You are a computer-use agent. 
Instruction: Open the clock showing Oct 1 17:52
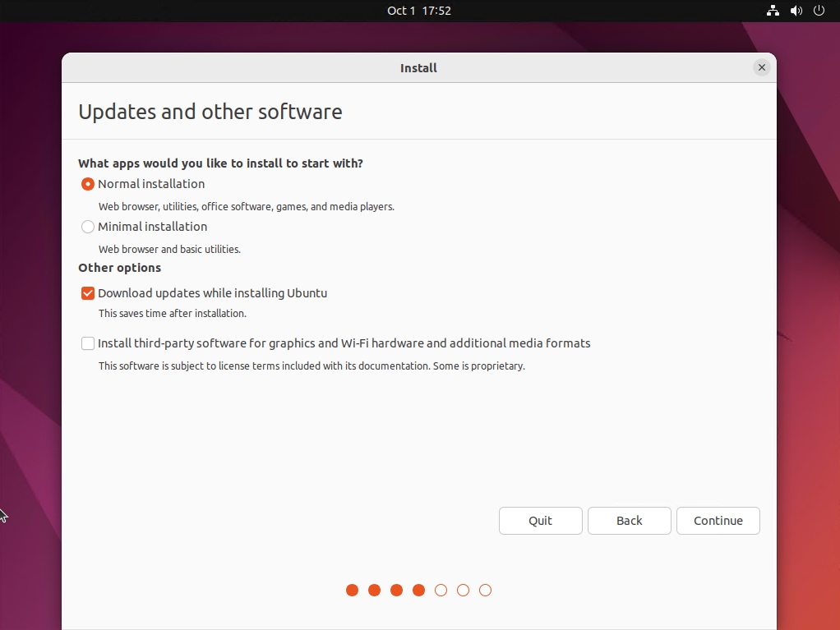419,11
